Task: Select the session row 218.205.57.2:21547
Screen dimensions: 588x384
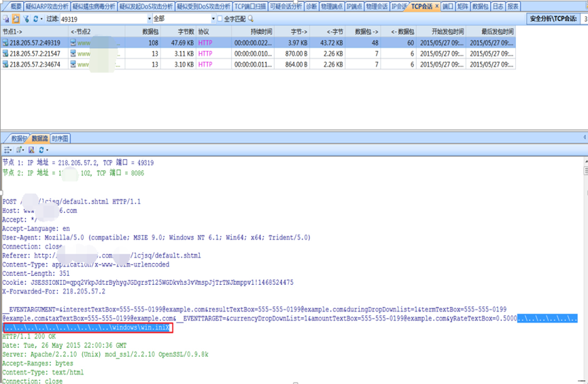Action: (x=35, y=54)
